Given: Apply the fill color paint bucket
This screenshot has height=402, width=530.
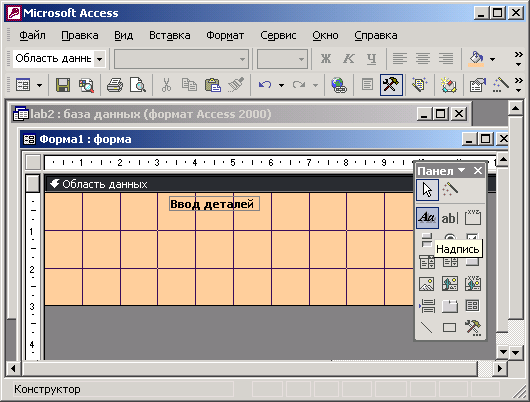Looking at the screenshot, I should coord(476,59).
